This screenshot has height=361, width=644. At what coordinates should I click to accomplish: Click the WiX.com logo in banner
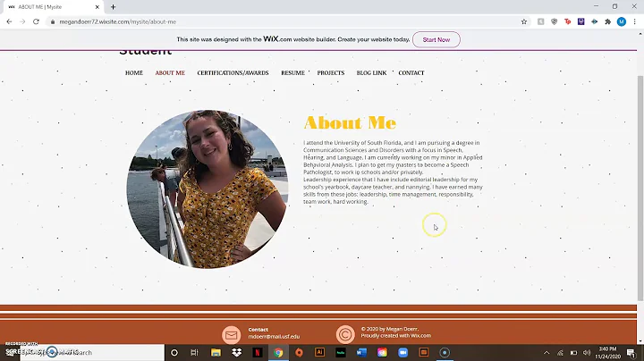[x=277, y=39]
